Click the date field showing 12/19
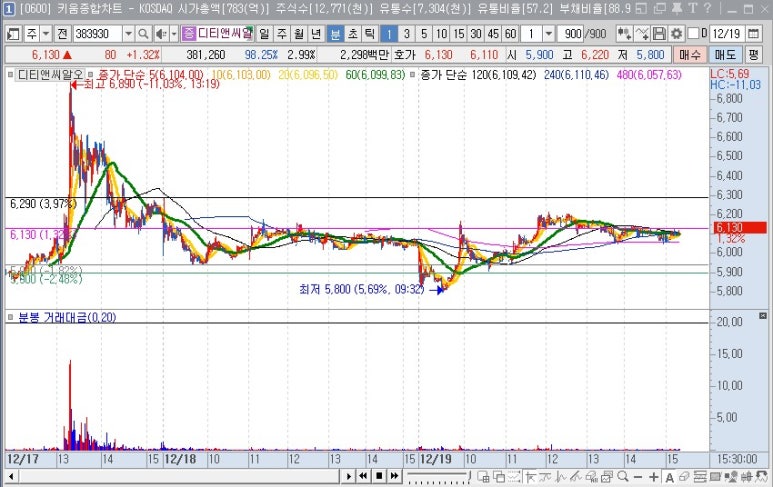The width and height of the screenshot is (773, 487). tap(727, 34)
